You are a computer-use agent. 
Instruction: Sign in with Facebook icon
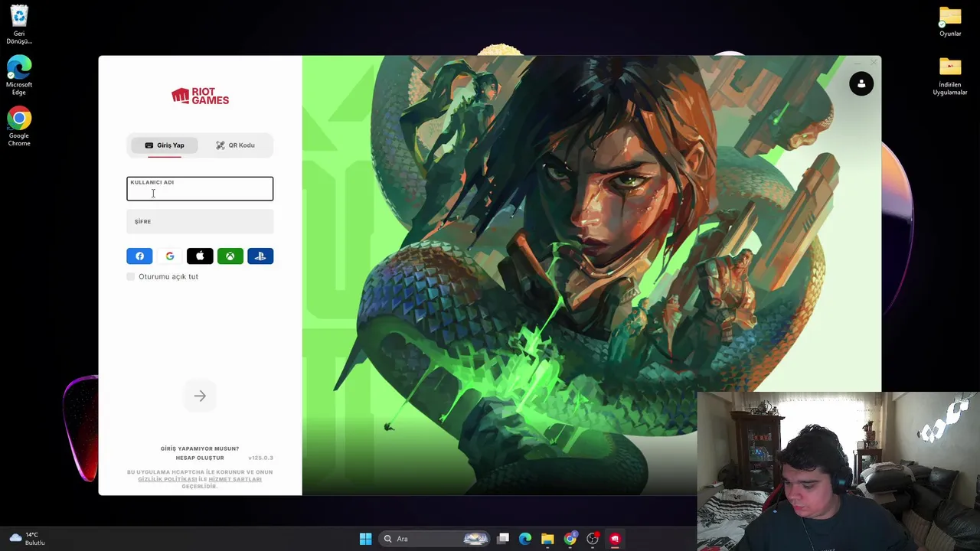pos(139,256)
